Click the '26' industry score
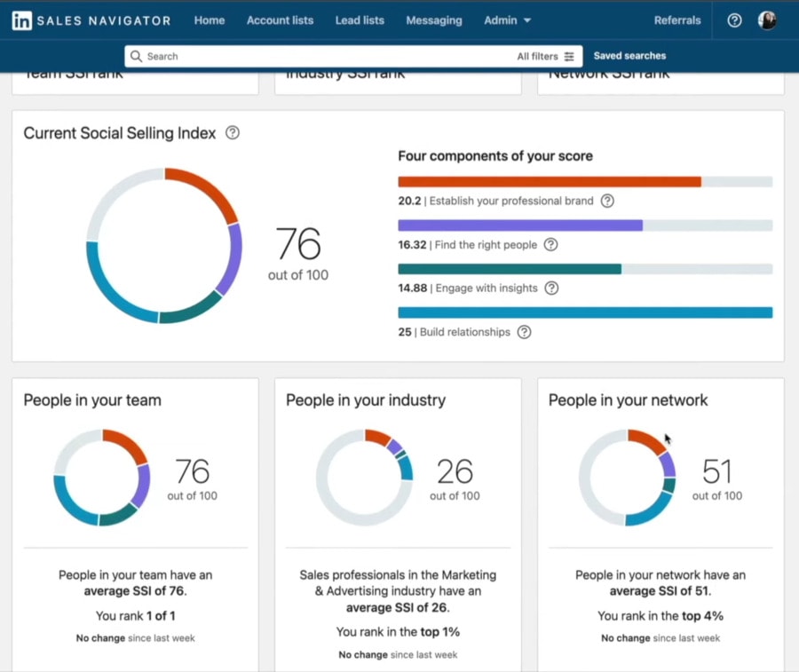799x672 pixels. click(455, 471)
